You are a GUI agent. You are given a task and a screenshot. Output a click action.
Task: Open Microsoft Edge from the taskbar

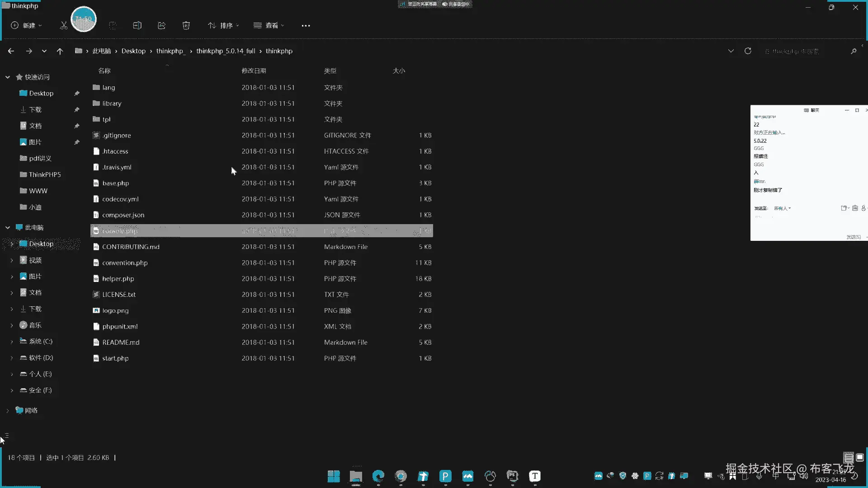(378, 476)
